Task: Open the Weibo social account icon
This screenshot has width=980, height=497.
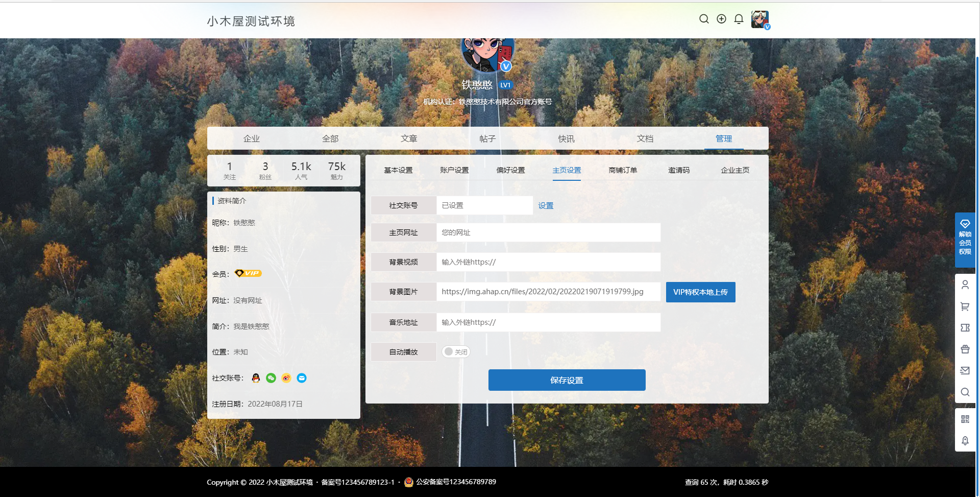Action: pos(286,378)
